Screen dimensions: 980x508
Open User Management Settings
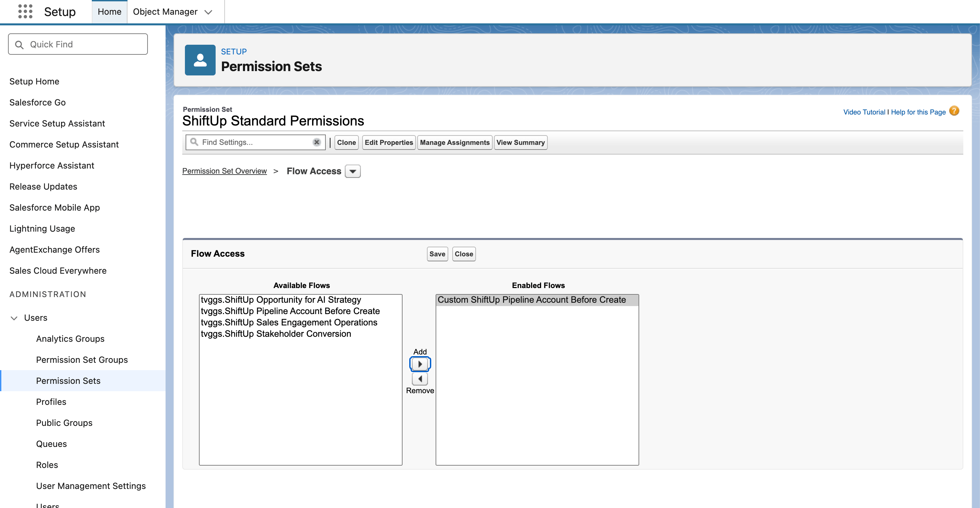91,486
